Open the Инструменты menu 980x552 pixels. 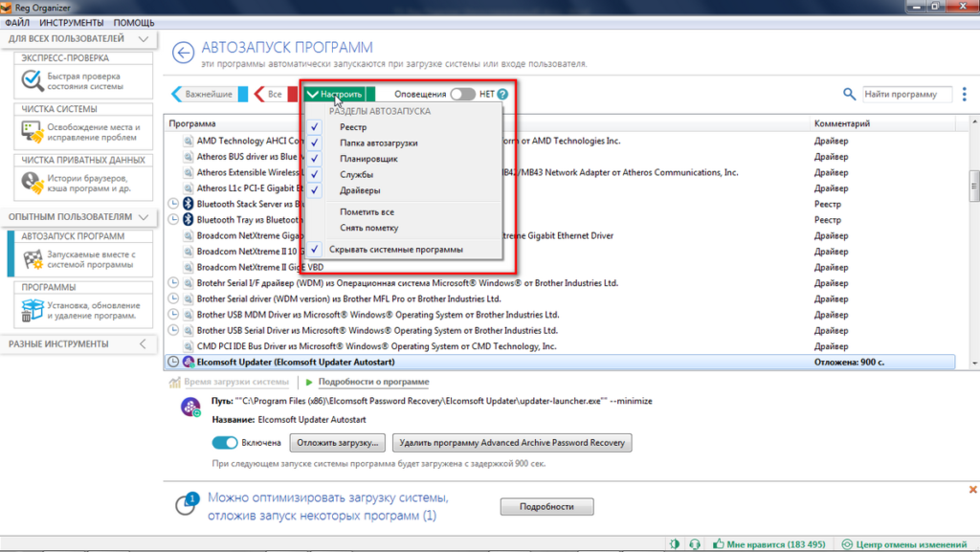click(x=72, y=22)
